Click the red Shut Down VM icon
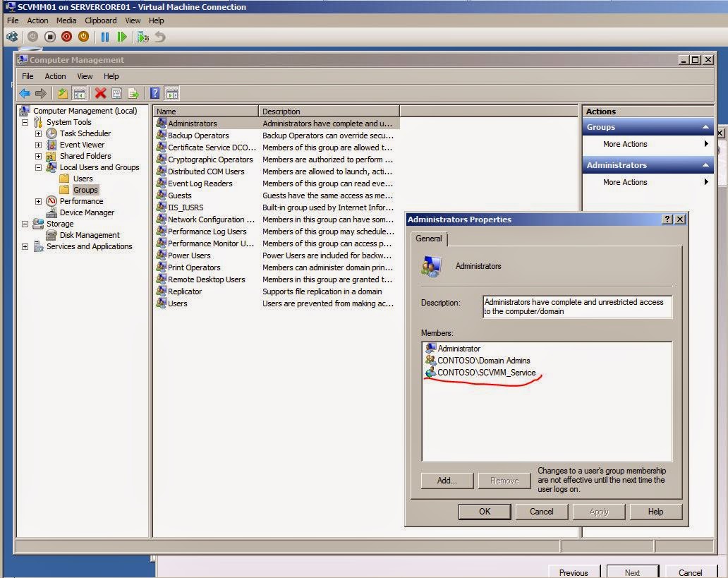Image resolution: width=728 pixels, height=578 pixels. (x=66, y=37)
